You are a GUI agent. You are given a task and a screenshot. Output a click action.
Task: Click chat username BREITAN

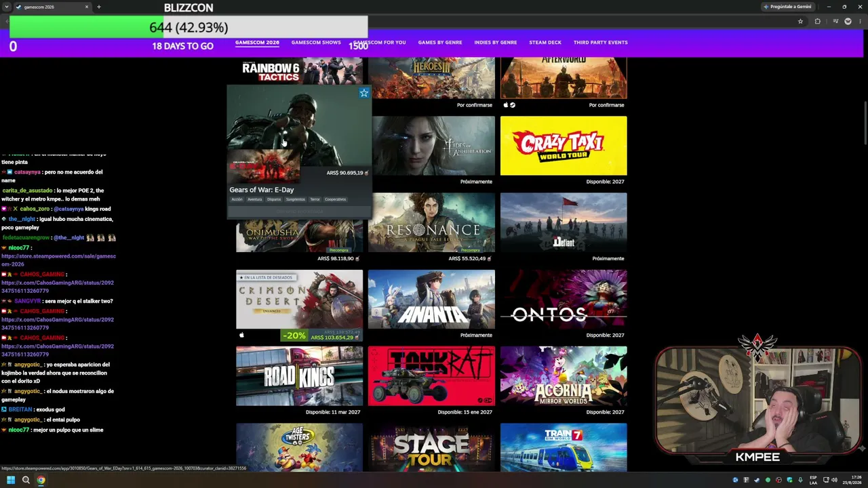(20, 409)
